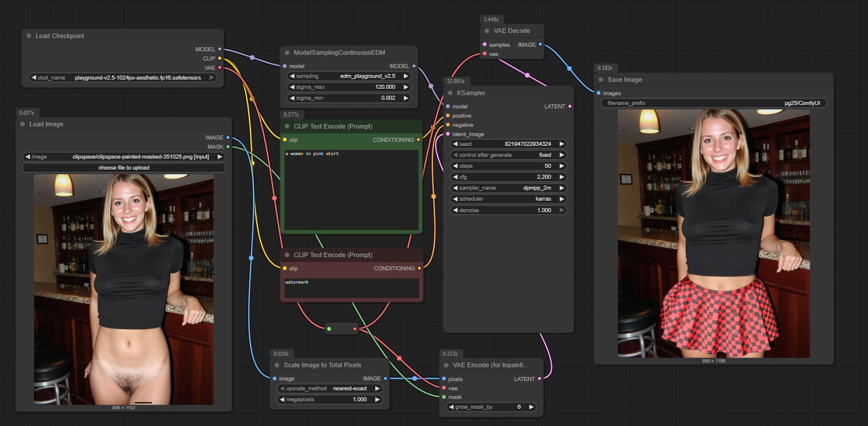Increase grow_mask_by using its right arrow
Image resolution: width=868 pixels, height=426 pixels.
532,407
